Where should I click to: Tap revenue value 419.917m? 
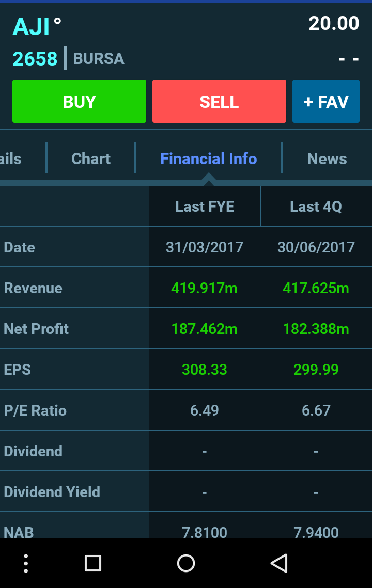205,288
